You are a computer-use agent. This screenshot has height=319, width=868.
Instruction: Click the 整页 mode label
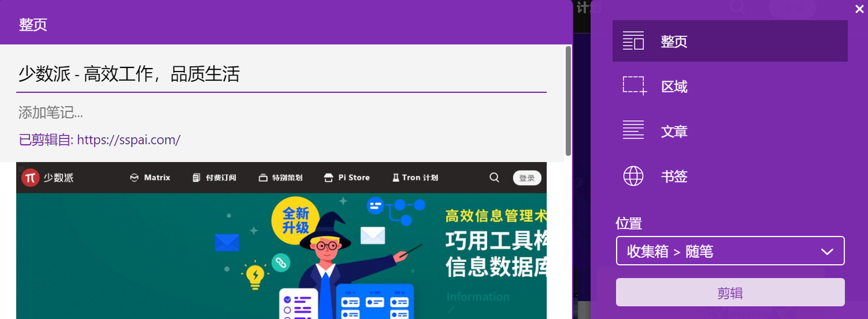pos(674,42)
